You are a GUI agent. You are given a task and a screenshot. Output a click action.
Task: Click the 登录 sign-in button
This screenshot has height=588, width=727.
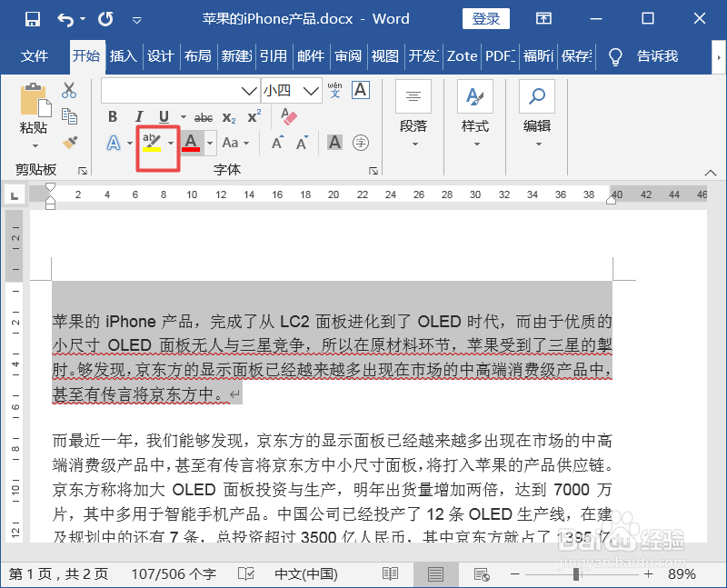click(486, 18)
